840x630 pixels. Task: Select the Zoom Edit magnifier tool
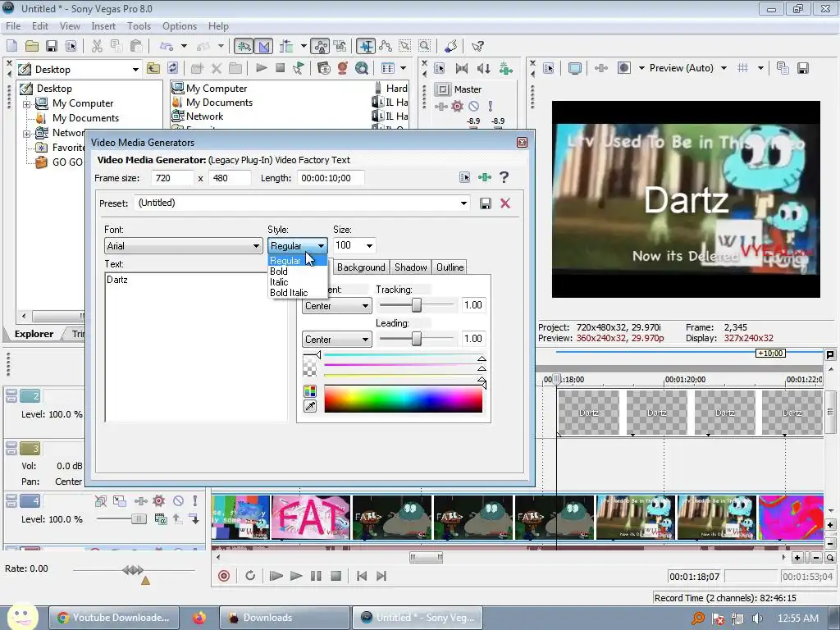(425, 46)
